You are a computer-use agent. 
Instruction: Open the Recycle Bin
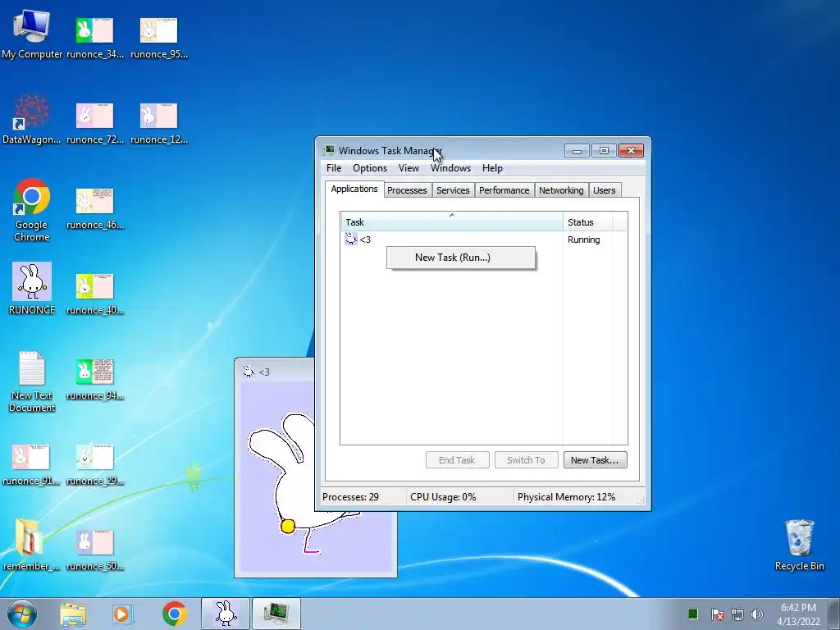click(799, 545)
